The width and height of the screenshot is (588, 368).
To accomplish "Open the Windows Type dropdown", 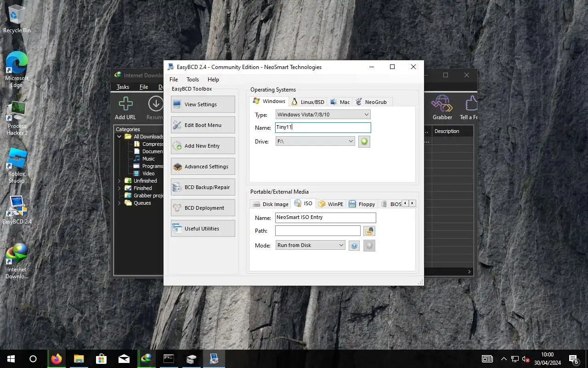I will (322, 115).
